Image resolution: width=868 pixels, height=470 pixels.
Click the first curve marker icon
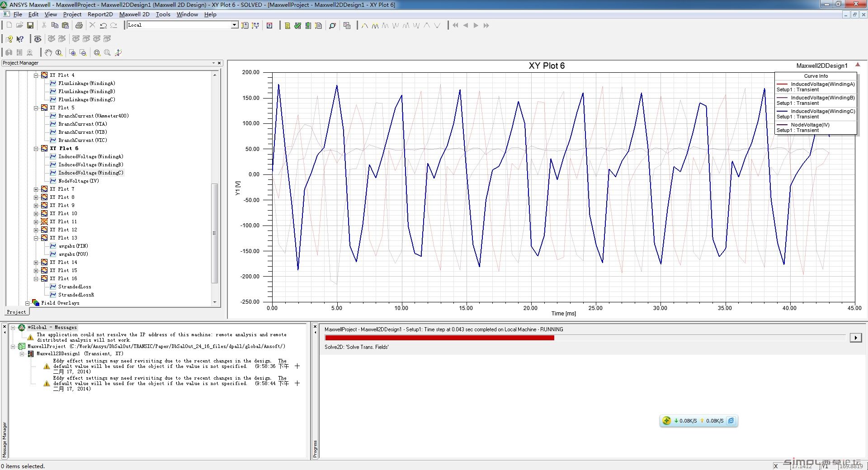[365, 25]
